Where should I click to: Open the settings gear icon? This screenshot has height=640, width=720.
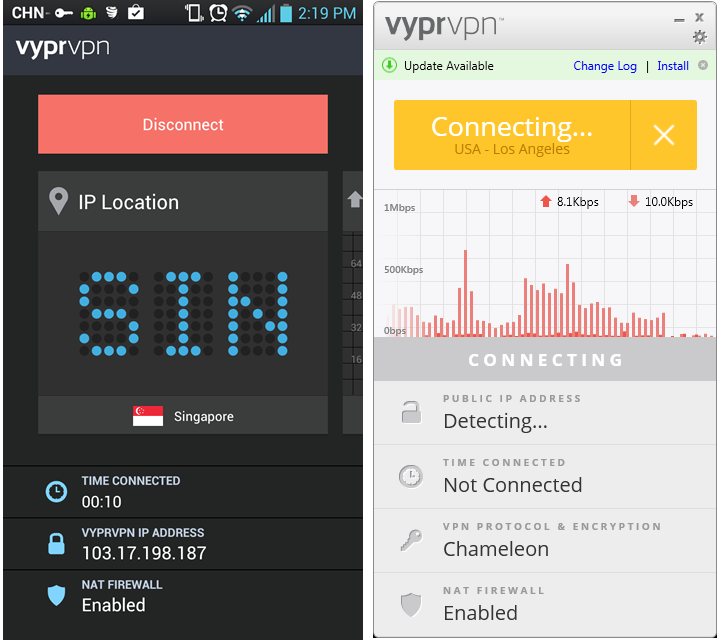pos(699,37)
